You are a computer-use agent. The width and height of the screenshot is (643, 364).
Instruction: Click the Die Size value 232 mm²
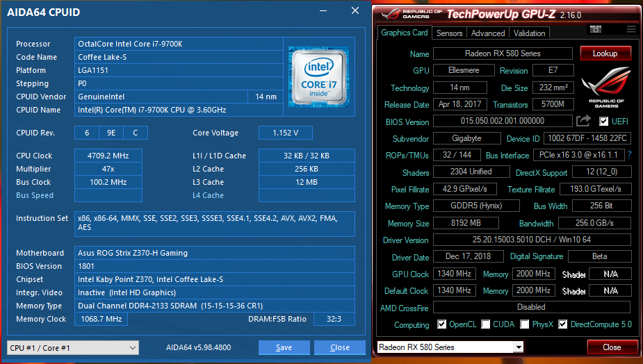tap(553, 88)
